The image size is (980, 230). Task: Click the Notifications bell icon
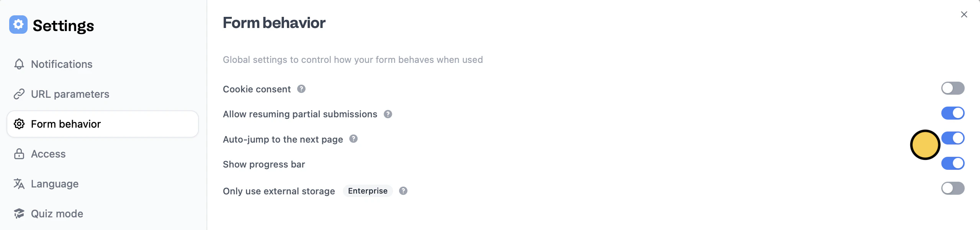point(19,64)
